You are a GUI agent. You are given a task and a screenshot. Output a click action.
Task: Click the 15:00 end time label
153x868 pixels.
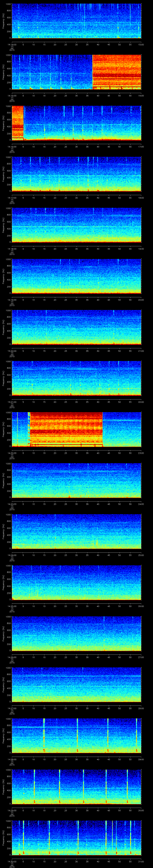tap(141, 44)
